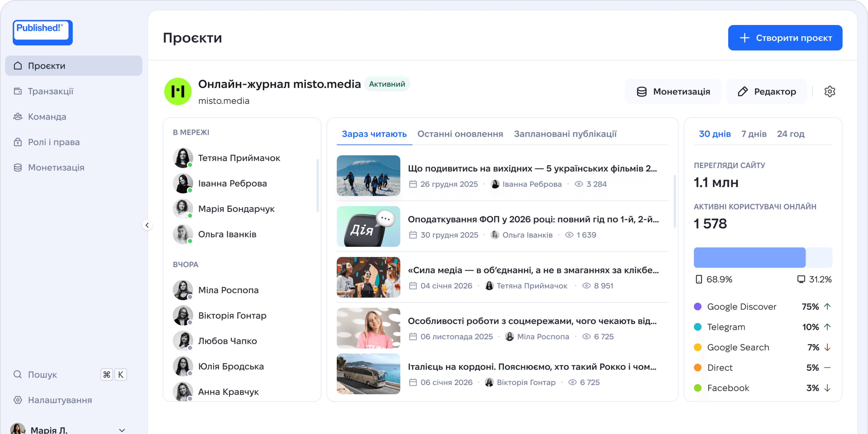Image resolution: width=868 pixels, height=434 pixels.
Task: Click the Налаштування gear icon in sidebar
Action: pyautogui.click(x=17, y=400)
